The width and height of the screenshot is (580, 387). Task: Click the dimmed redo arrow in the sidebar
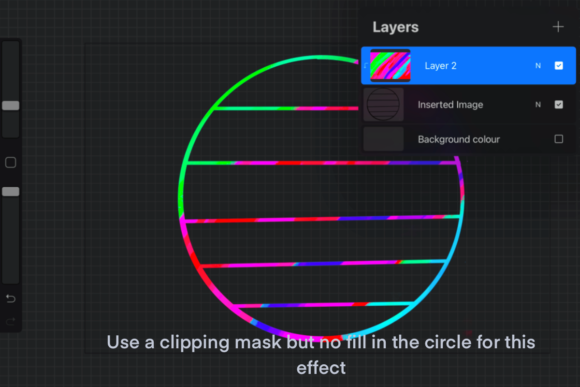[x=11, y=321]
